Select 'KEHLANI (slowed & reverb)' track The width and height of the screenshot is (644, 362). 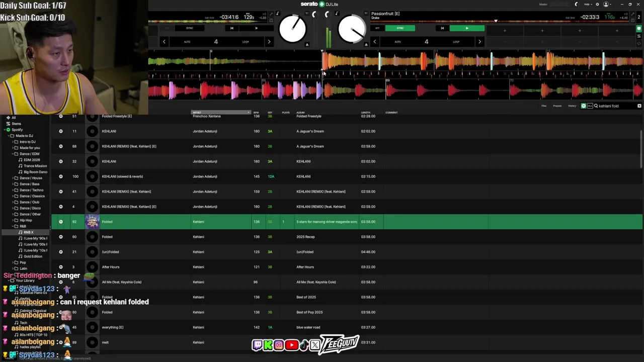click(122, 176)
